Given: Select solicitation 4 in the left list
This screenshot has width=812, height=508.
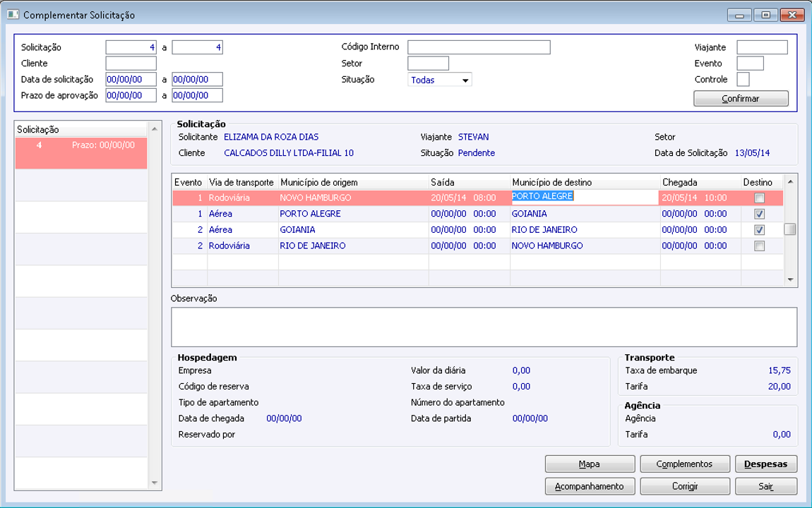Looking at the screenshot, I should click(x=80, y=152).
